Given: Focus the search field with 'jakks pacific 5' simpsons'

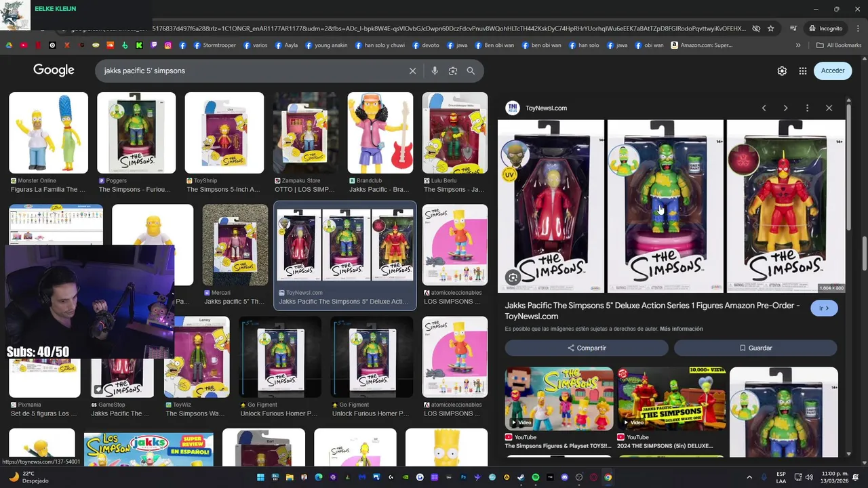Looking at the screenshot, I should pos(251,70).
